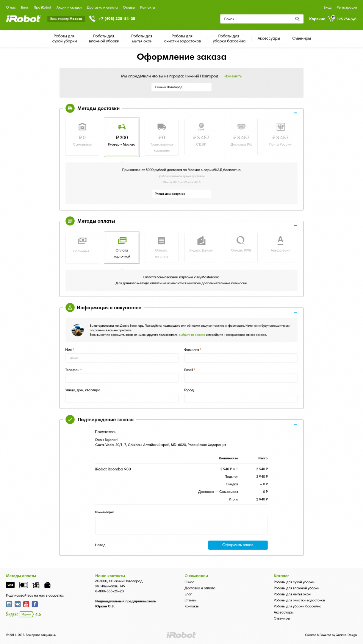Choose СДЭК delivery method
Screen dimensions: 363x644
coord(201,137)
